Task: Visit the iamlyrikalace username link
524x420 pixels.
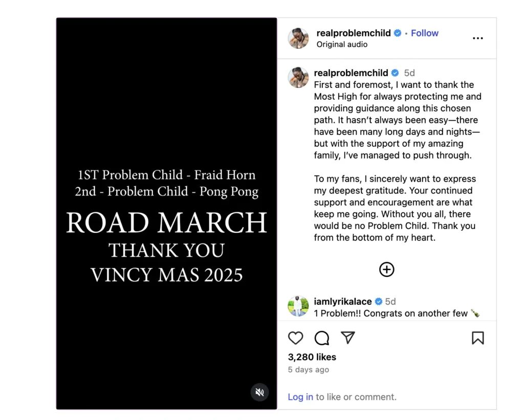Action: [342, 301]
